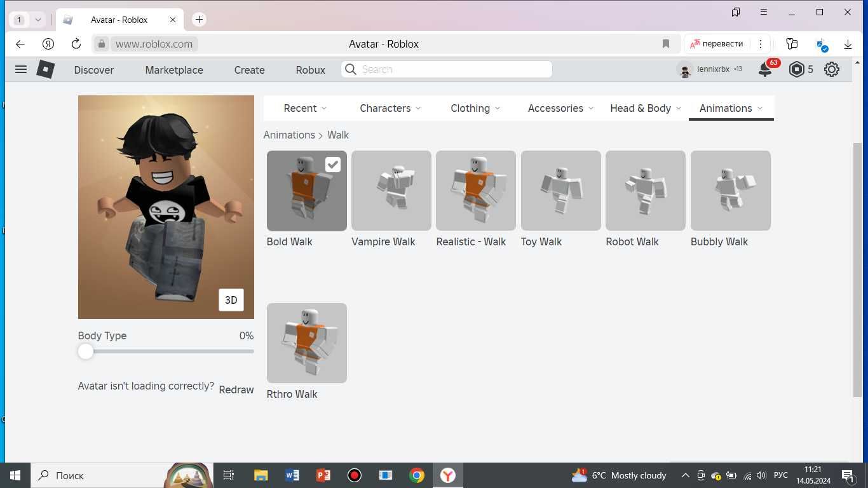Open the Roblox hamburger navigation menu
Viewport: 868px width, 488px height.
click(21, 69)
